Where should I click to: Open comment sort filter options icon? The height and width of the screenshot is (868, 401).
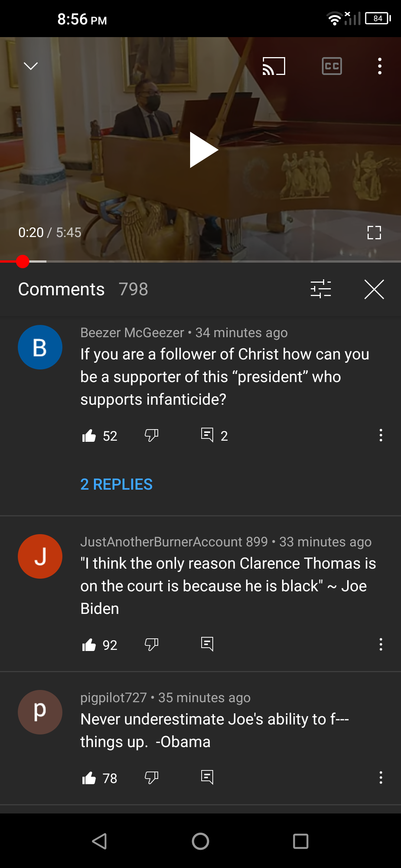click(321, 289)
